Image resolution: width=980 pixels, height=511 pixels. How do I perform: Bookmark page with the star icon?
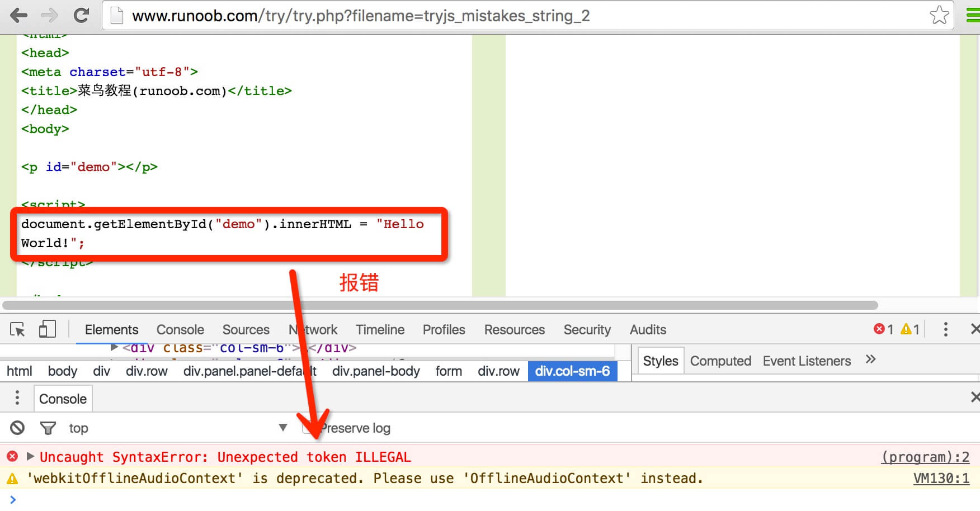(x=939, y=15)
